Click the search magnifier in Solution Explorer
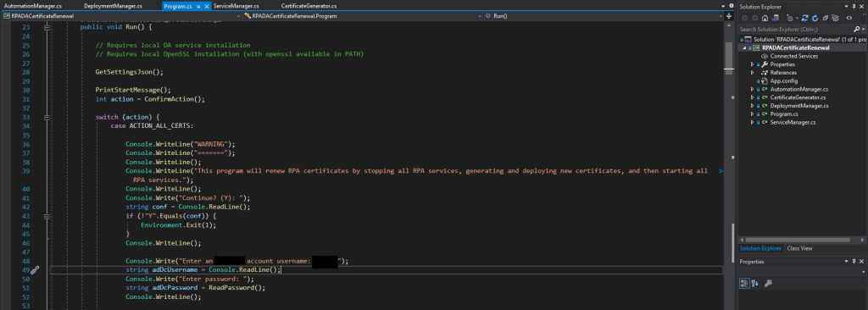The image size is (868, 310). coord(856,29)
